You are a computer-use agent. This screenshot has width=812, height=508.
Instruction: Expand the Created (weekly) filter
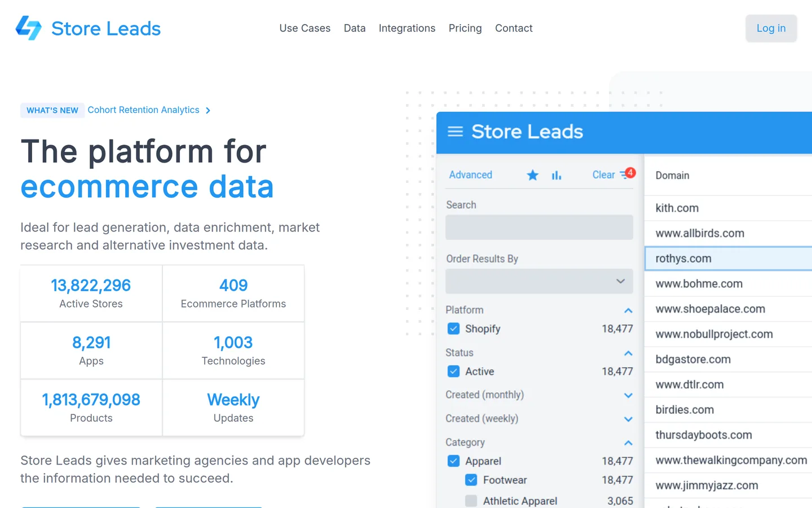628,419
